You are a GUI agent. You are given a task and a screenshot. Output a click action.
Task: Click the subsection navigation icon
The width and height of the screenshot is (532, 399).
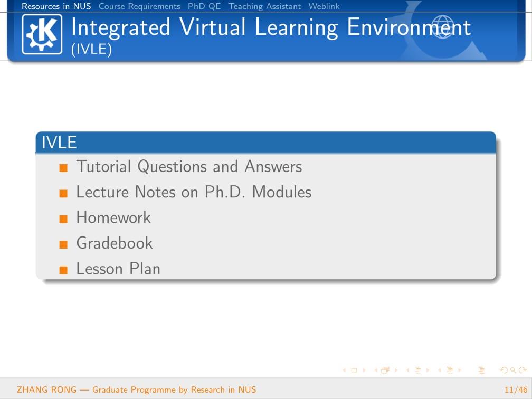[x=418, y=370]
